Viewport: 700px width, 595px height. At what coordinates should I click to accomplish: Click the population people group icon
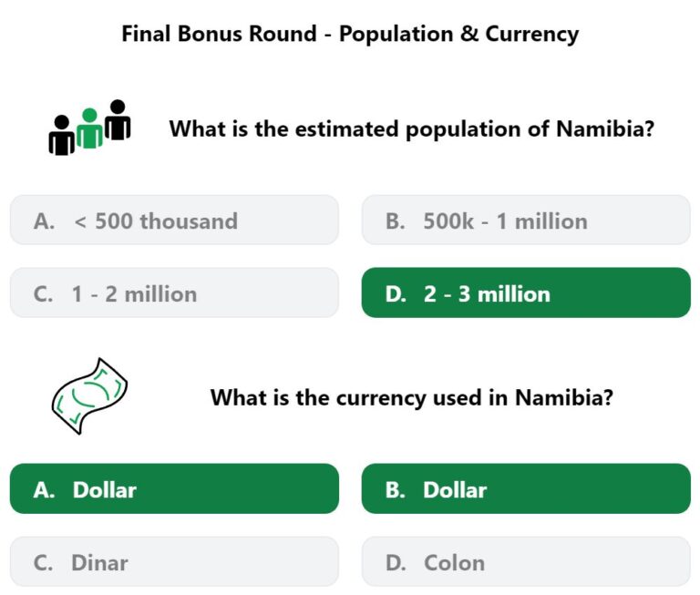(x=89, y=128)
